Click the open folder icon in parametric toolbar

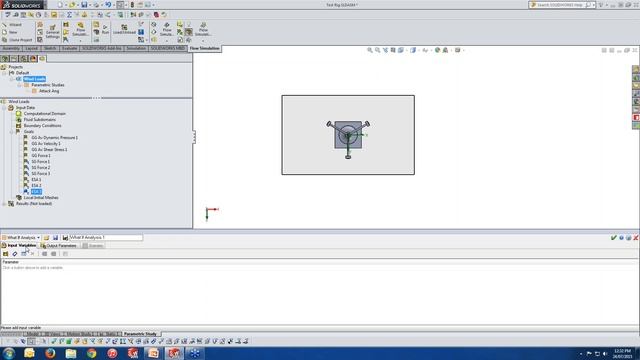point(46,238)
